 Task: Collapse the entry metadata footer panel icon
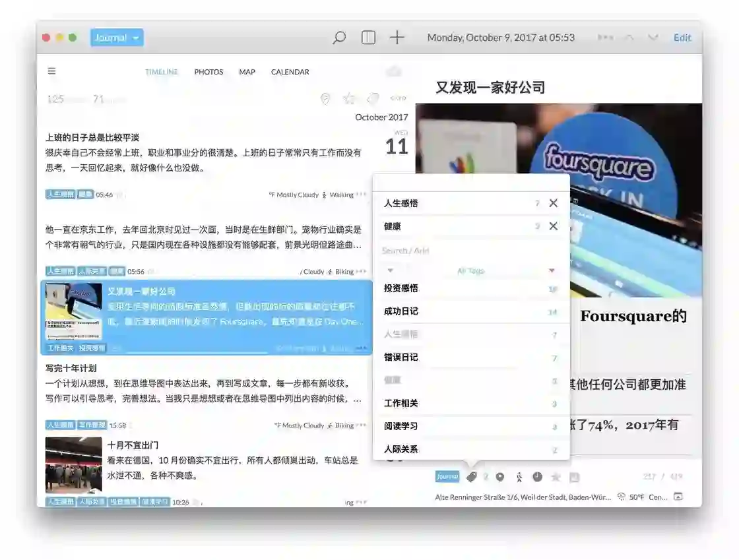pyautogui.click(x=678, y=497)
